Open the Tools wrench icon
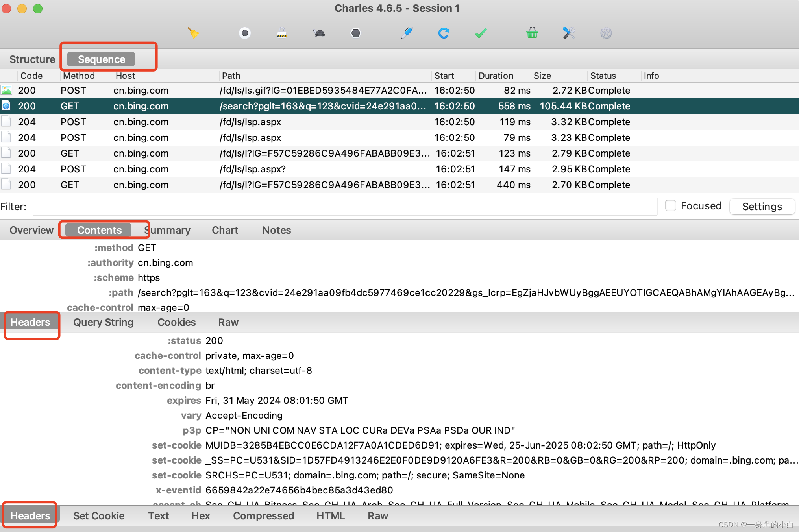Image resolution: width=799 pixels, height=532 pixels. coord(569,33)
